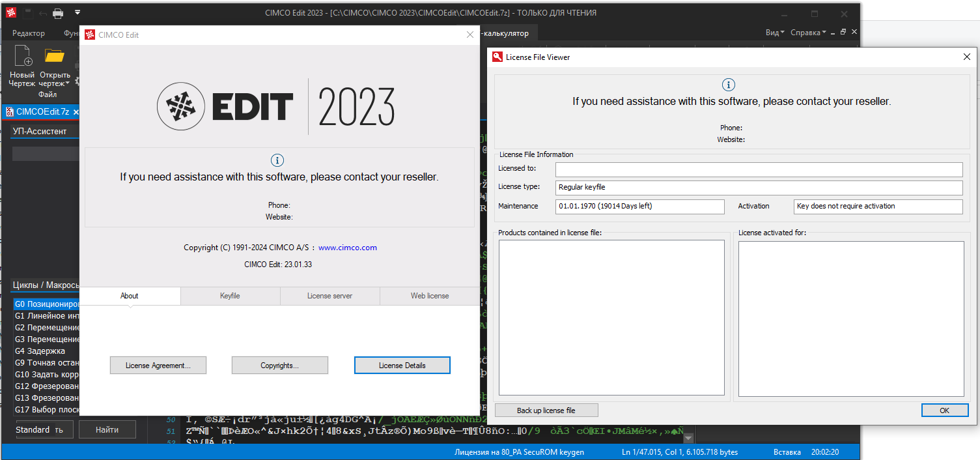This screenshot has height=460, width=980.
Task: Click the 20:02:20 clock in status bar
Action: pyautogui.click(x=826, y=452)
